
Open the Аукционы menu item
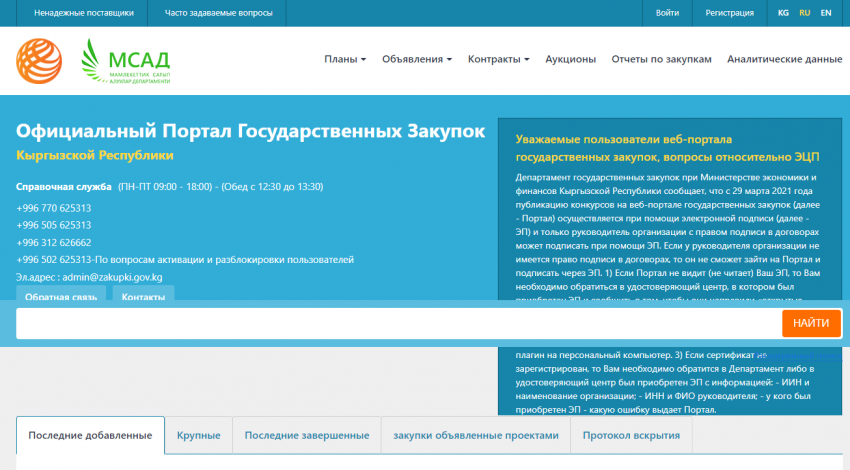click(570, 59)
